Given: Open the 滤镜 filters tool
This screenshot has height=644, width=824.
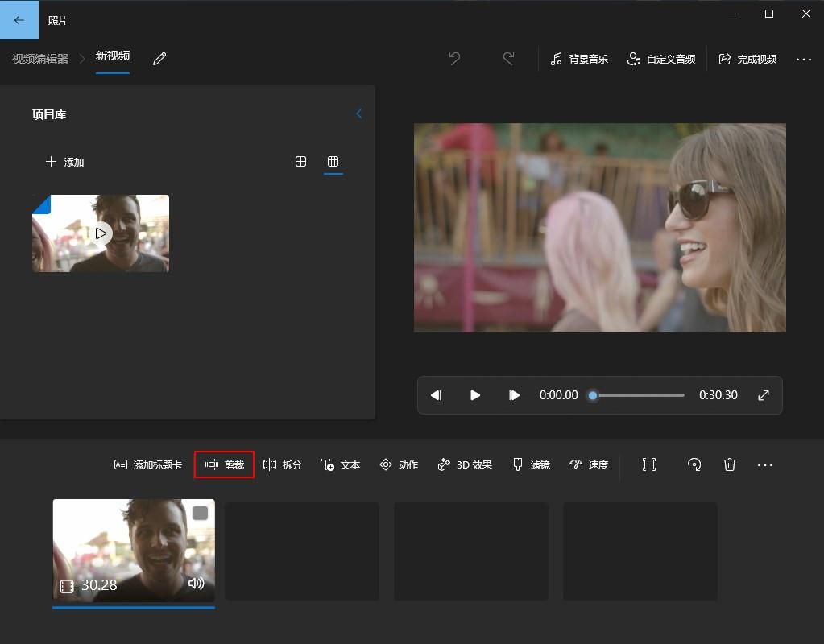Looking at the screenshot, I should [x=532, y=464].
